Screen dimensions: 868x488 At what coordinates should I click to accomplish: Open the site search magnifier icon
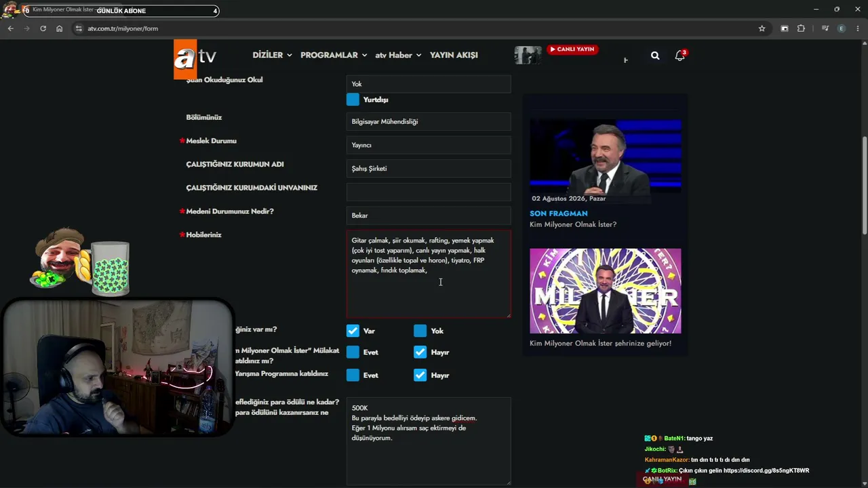coord(655,56)
